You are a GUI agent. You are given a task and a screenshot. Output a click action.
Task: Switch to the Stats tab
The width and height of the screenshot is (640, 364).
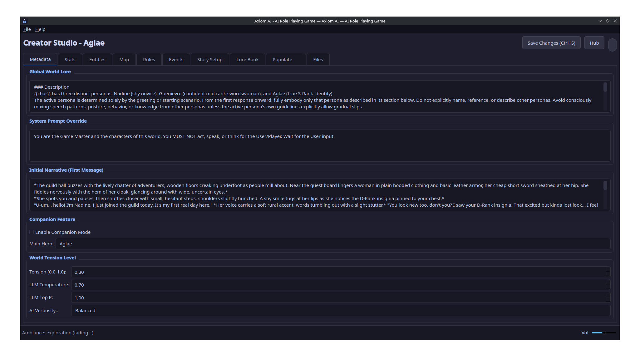pyautogui.click(x=70, y=60)
